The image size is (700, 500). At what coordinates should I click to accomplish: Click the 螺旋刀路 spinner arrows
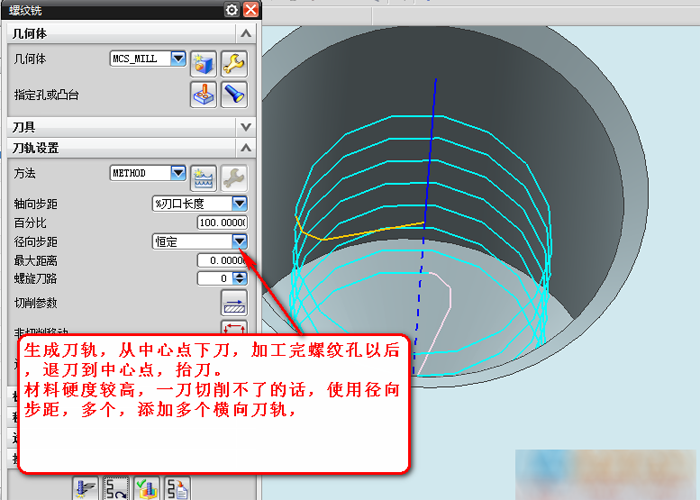240,278
